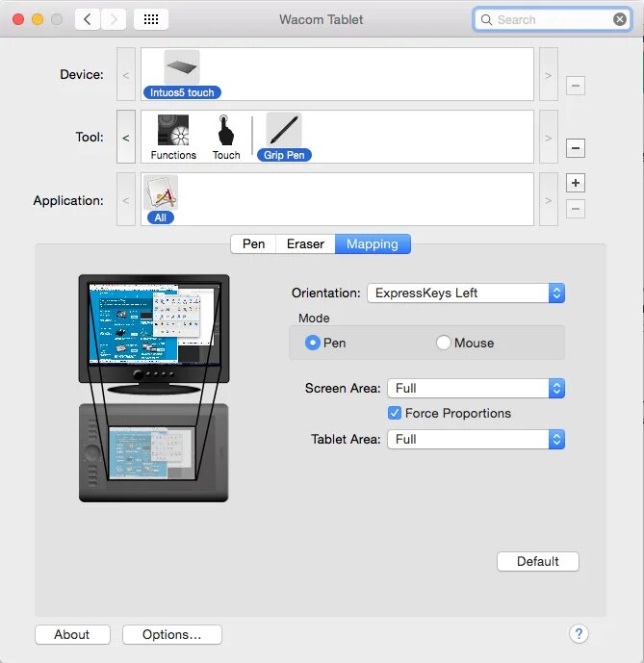Go back with the toolbar back arrow
Screen dimensions: 644x663
point(88,19)
